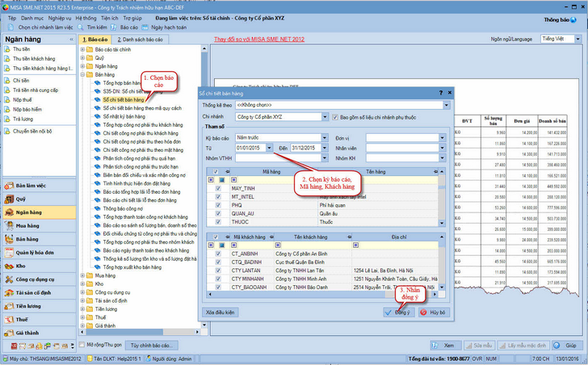Click Xem button at bottom
This screenshot has height=365, width=588.
tap(445, 345)
